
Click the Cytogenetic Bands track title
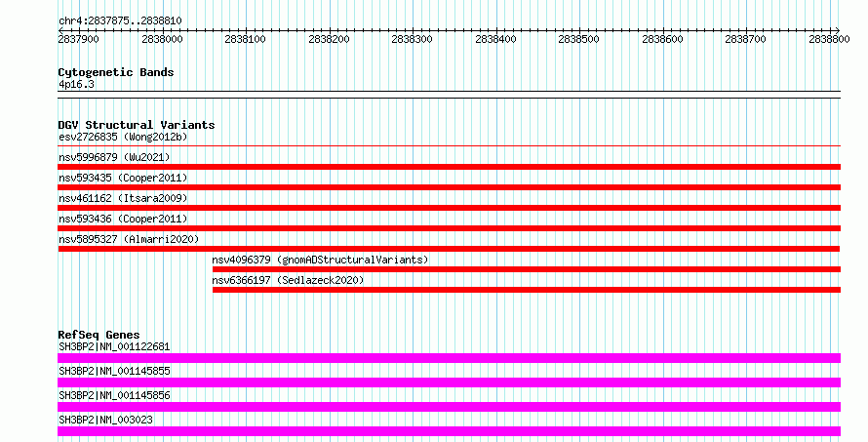tap(116, 72)
